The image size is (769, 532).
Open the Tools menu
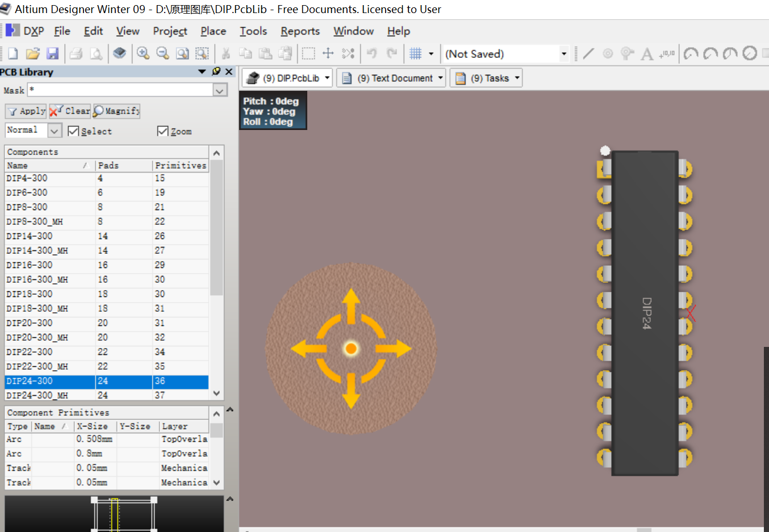pos(253,31)
